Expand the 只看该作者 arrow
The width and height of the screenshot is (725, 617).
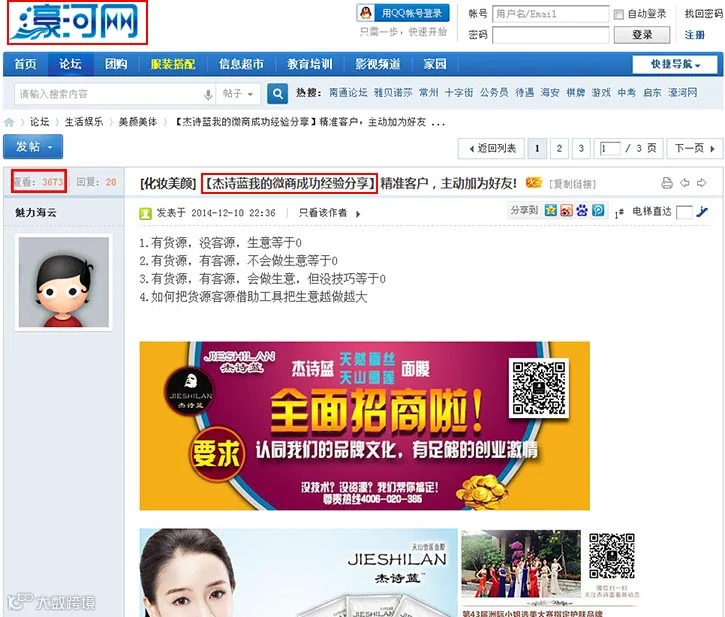(x=358, y=214)
